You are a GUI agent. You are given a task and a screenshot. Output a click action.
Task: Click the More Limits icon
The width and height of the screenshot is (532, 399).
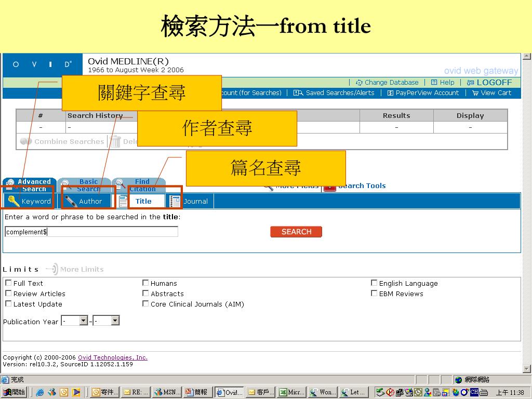click(52, 269)
